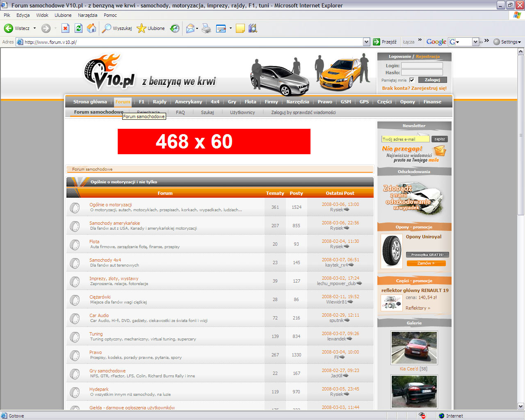Open the Google toolbar Settings dropdown
The width and height of the screenshot is (525, 420).
tap(507, 42)
